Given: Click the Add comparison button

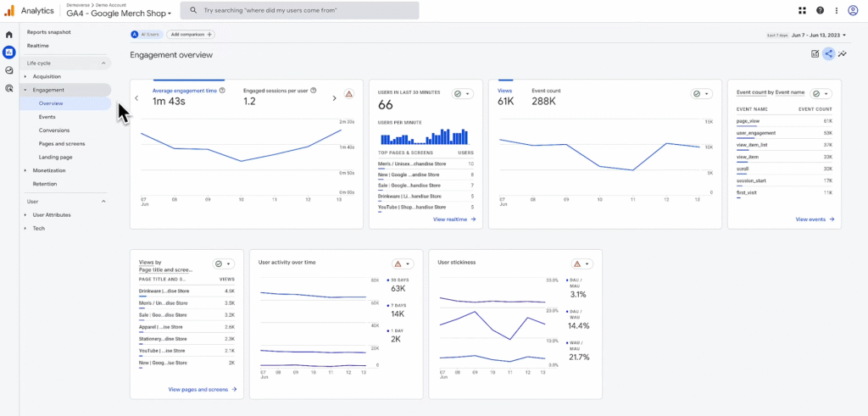Looking at the screenshot, I should pos(191,34).
